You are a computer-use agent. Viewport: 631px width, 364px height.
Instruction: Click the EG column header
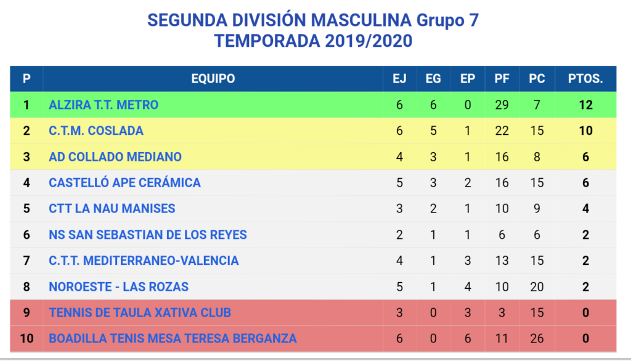coord(433,78)
